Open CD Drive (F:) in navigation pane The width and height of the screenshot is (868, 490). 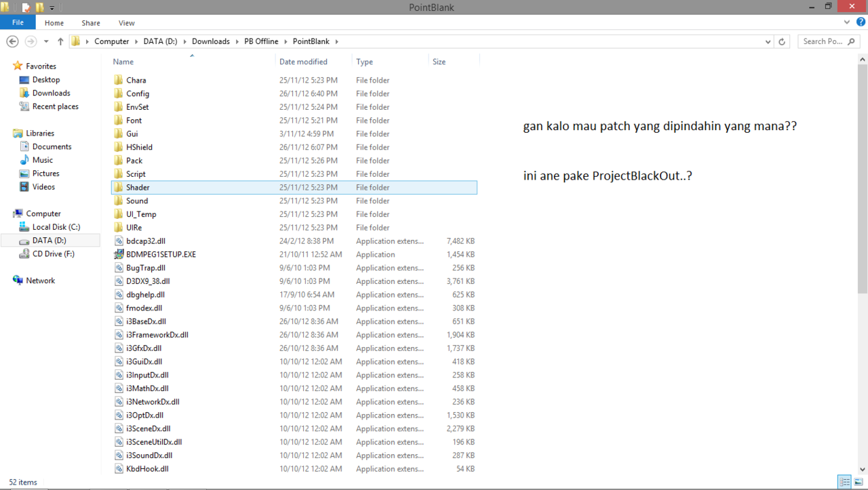coord(54,254)
